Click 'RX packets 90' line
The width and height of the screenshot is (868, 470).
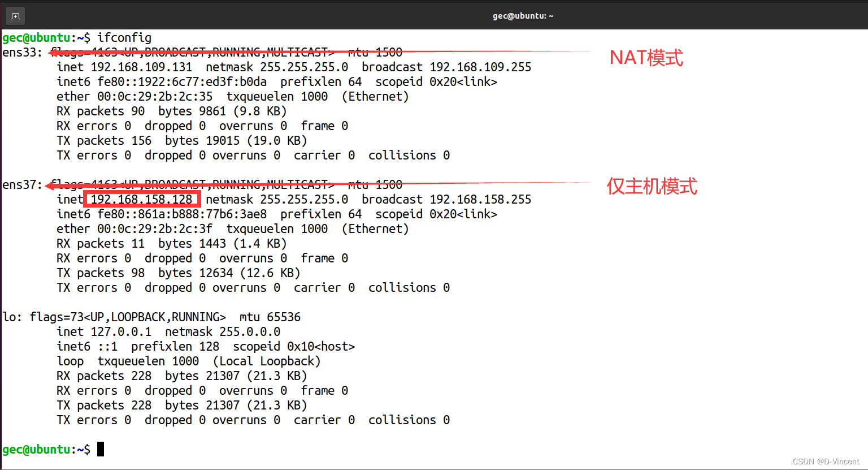(x=172, y=111)
